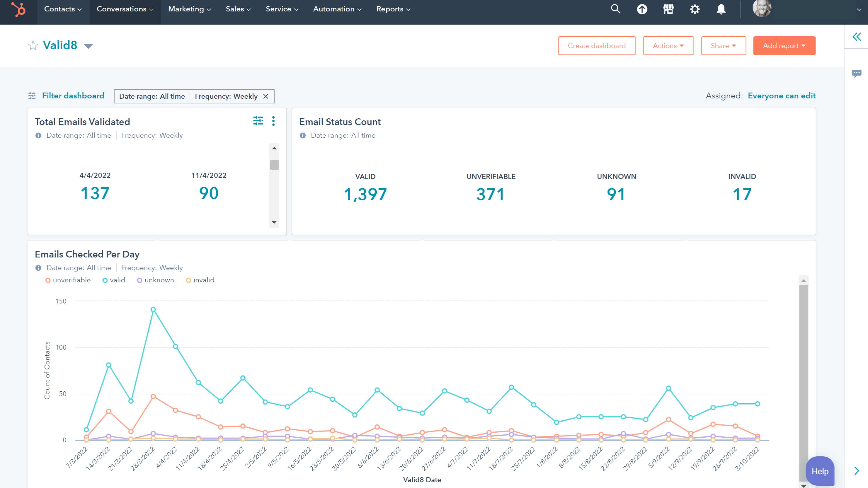
Task: Open HubSpot search
Action: pos(616,9)
